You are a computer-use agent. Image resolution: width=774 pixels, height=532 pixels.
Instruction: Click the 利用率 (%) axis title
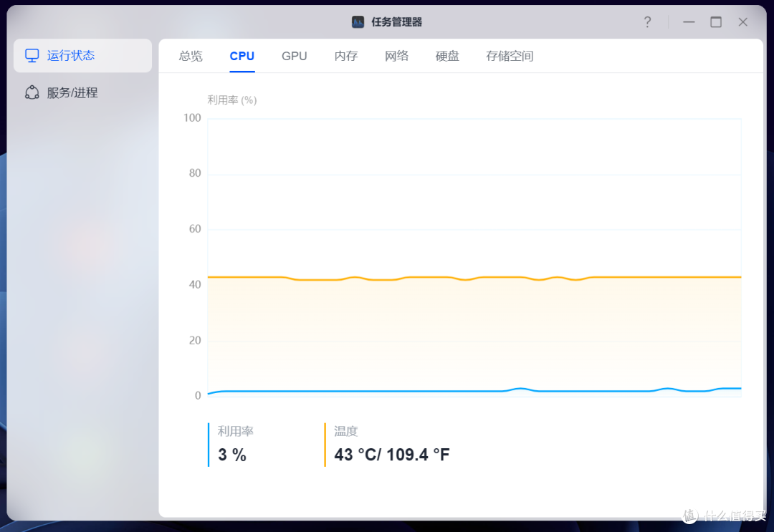tap(232, 100)
